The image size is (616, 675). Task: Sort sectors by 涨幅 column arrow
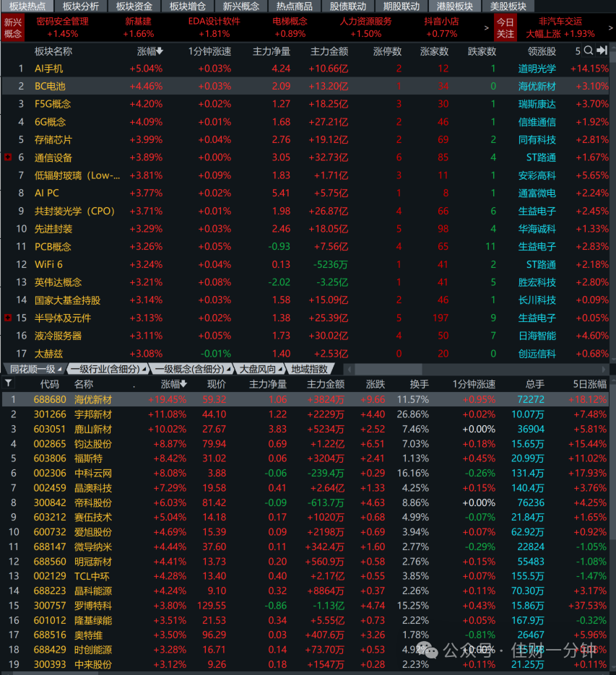tap(160, 51)
